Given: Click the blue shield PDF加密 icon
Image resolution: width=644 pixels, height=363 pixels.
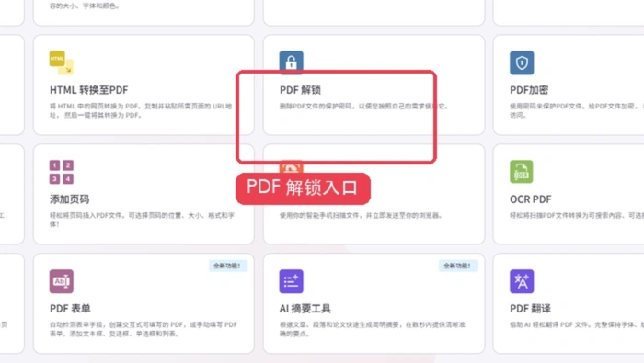Looking at the screenshot, I should (x=522, y=62).
